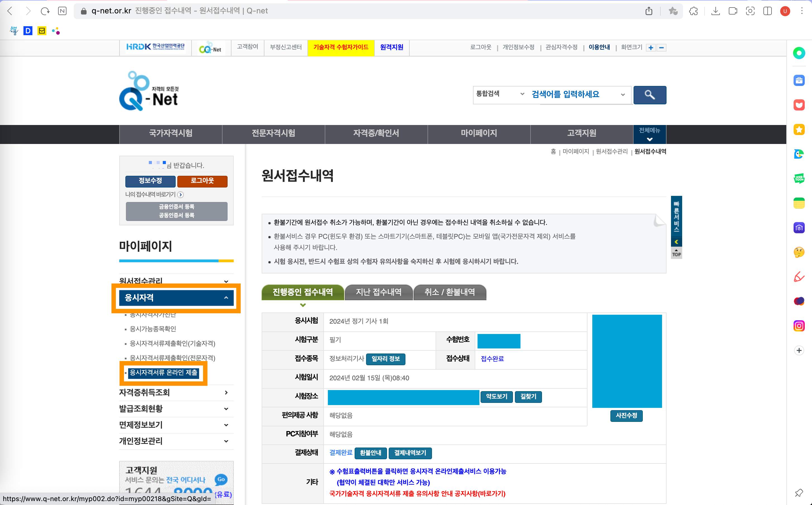Decrease screen size with the minus icon

(661, 48)
